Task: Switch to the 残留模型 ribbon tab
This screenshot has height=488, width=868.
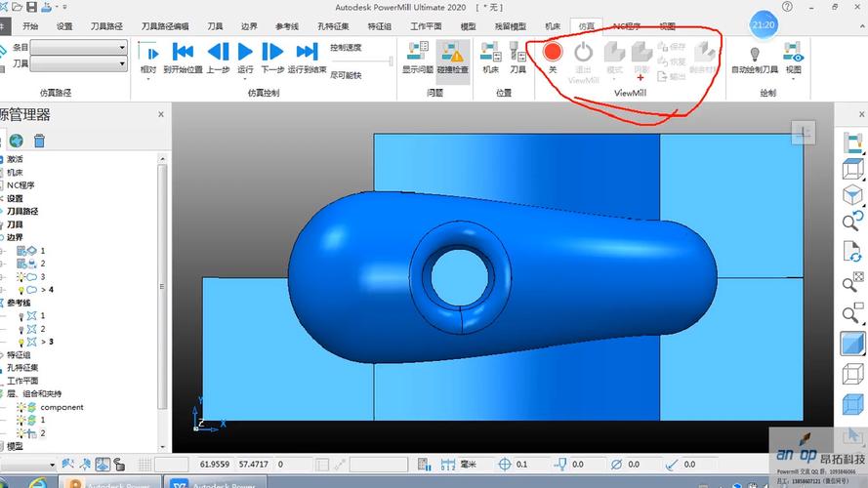Action: pos(511,26)
